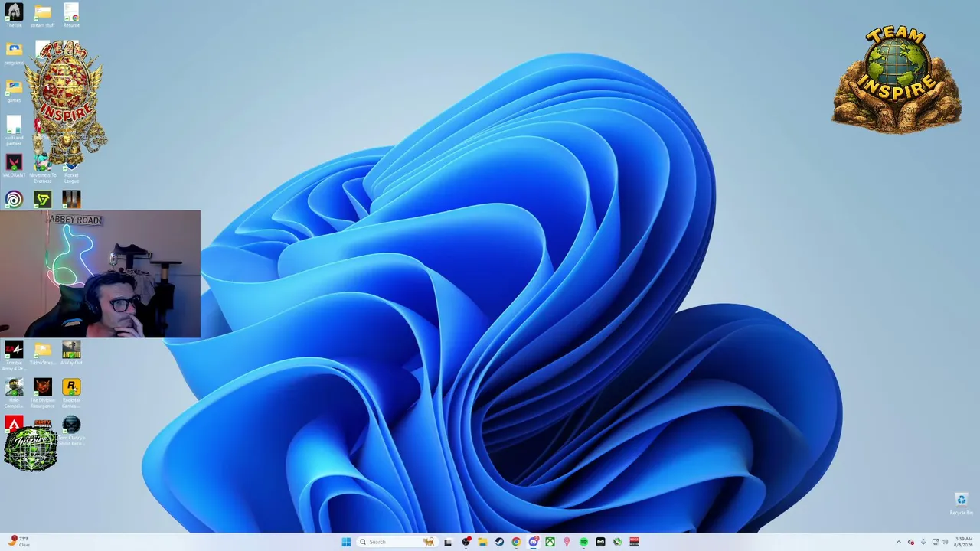Click the webcam overlay thumbnail
The width and height of the screenshot is (980, 551).
pos(100,274)
